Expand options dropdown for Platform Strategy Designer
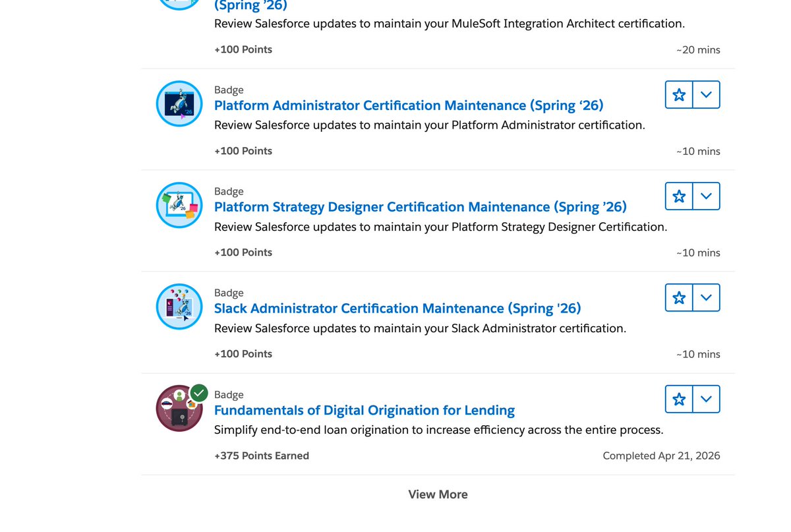 [707, 196]
